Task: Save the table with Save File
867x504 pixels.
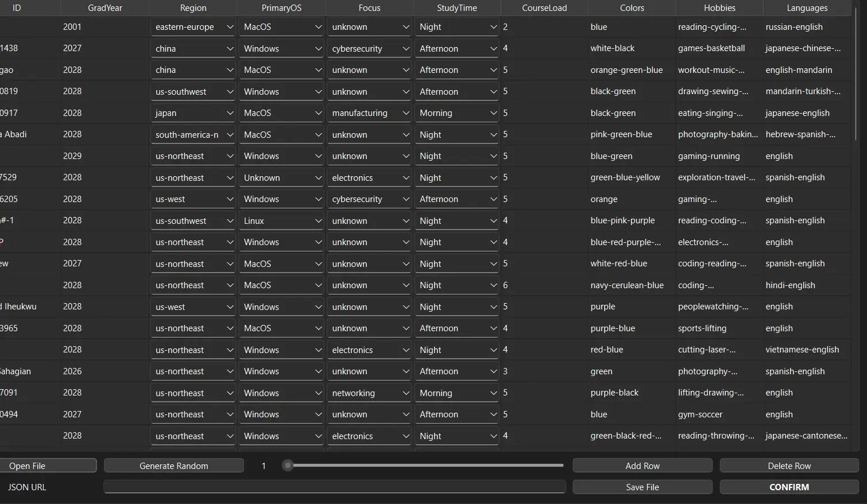Action: pyautogui.click(x=641, y=486)
